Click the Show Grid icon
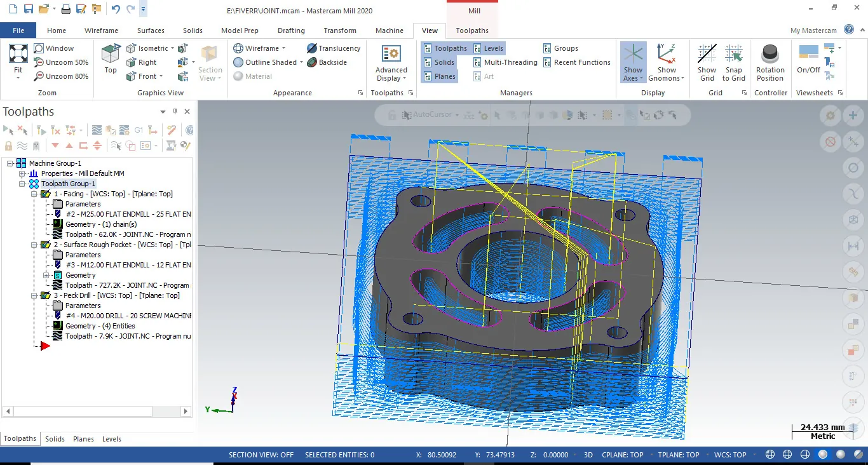868x465 pixels. pos(707,53)
